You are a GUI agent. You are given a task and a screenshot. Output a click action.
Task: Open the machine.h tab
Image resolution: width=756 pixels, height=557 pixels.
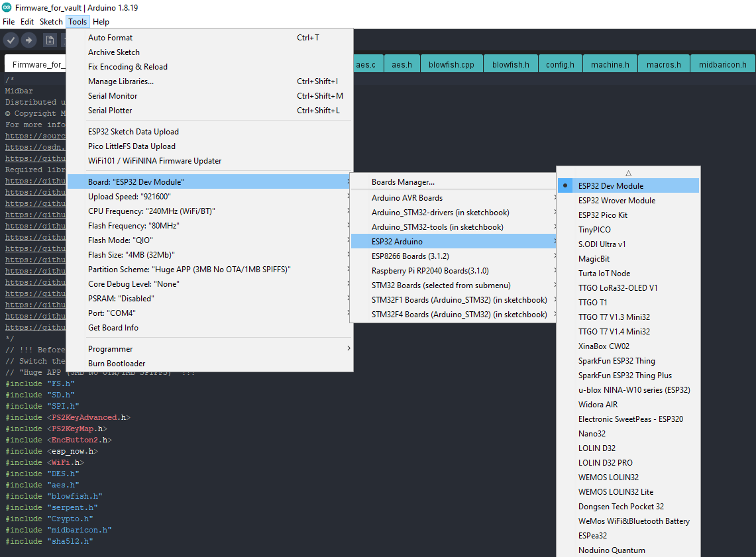(x=610, y=64)
